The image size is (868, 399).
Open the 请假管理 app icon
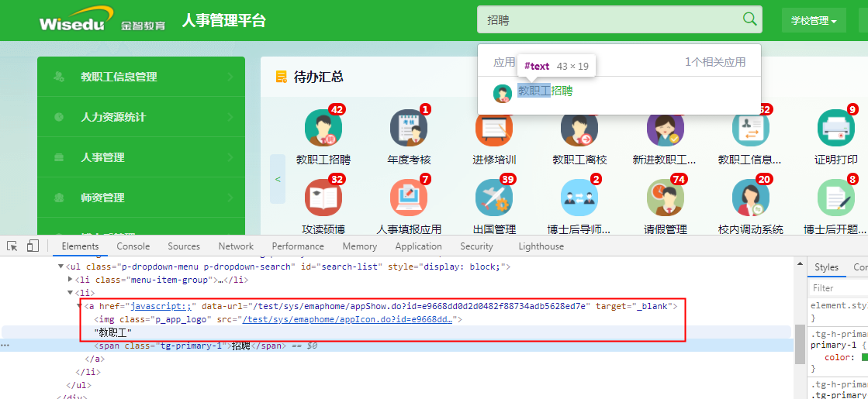click(665, 198)
